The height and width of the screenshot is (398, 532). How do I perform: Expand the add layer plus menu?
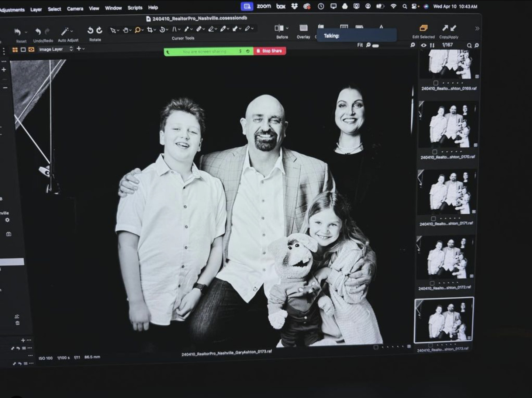point(80,49)
